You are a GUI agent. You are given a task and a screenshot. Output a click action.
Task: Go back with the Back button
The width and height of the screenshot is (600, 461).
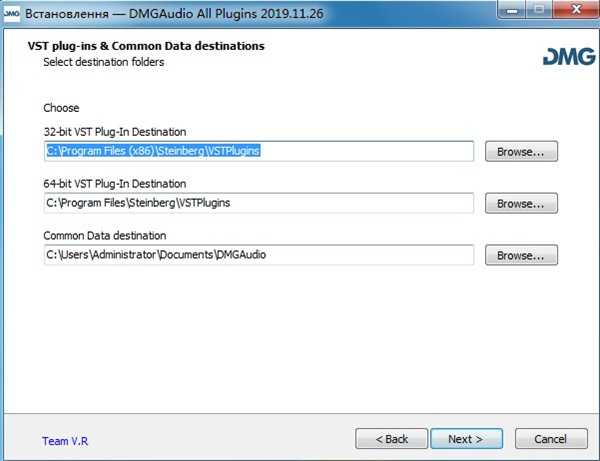[391, 438]
